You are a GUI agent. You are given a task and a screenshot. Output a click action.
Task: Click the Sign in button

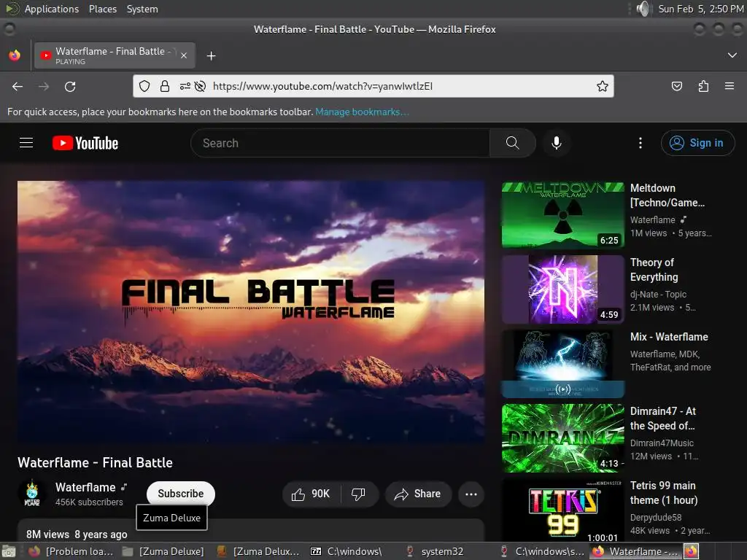tap(697, 143)
